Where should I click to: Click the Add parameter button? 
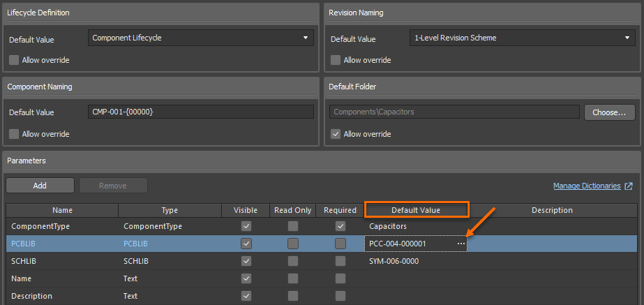40,186
